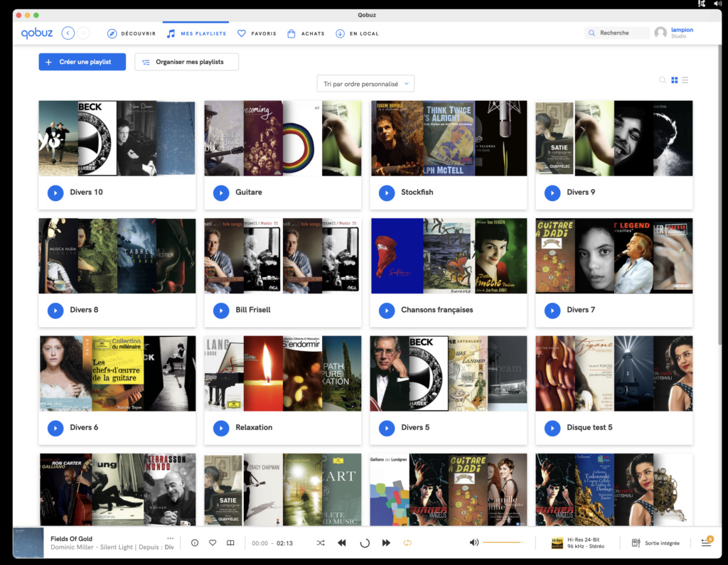Play the Divers 8 playlist

tap(55, 310)
